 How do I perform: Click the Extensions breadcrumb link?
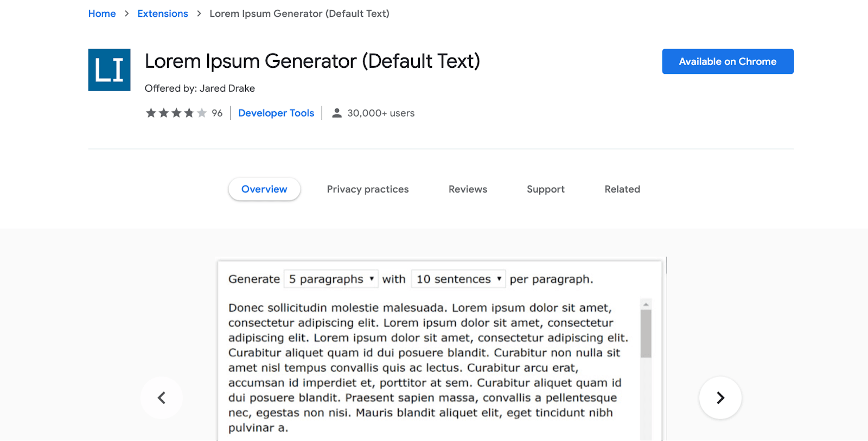[162, 14]
